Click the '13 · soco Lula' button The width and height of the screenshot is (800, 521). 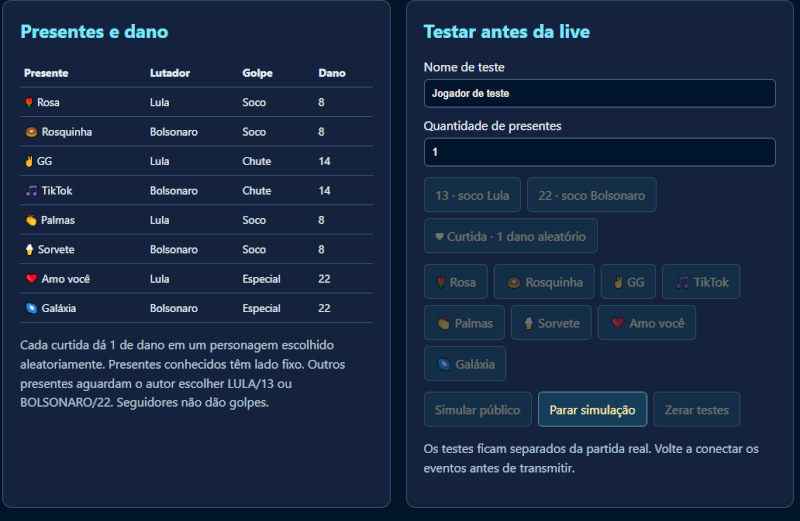point(472,195)
